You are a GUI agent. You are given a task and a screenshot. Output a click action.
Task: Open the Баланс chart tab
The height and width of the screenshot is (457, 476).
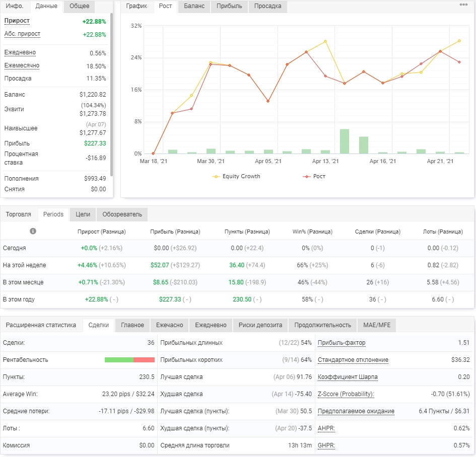click(x=194, y=6)
